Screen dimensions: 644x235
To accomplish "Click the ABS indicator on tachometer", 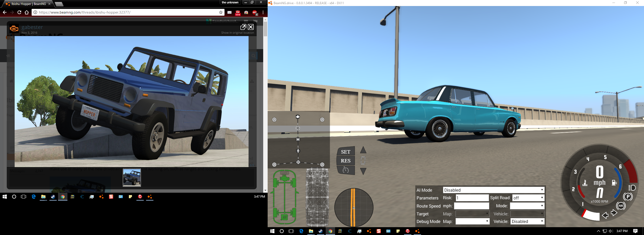I will tap(621, 206).
